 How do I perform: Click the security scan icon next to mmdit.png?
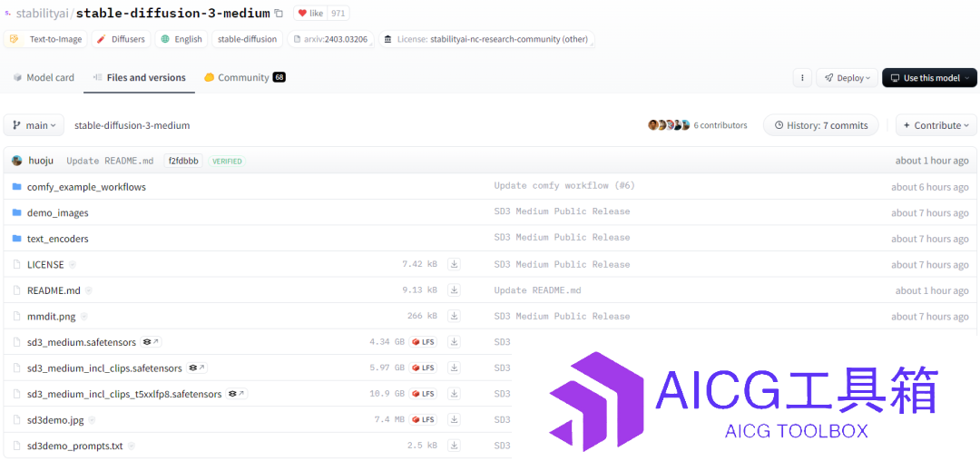84,317
